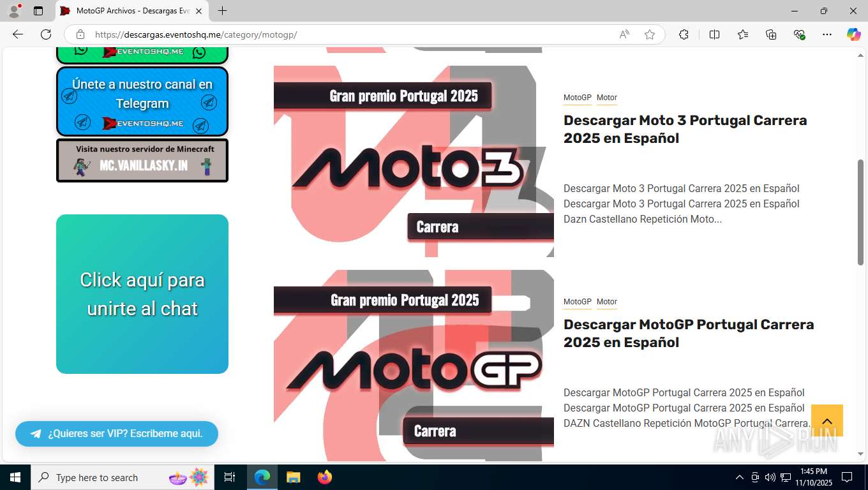The height and width of the screenshot is (490, 868).
Task: Toggle split screen view
Action: (714, 34)
